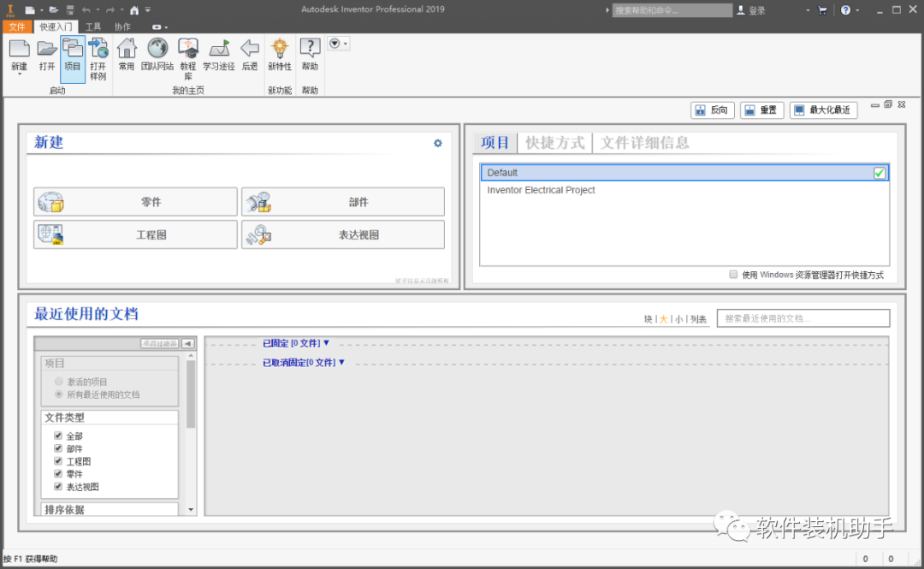Viewport: 924px width, 569px height.
Task: Go to 常用 (Home) in My Home
Action: 126,49
